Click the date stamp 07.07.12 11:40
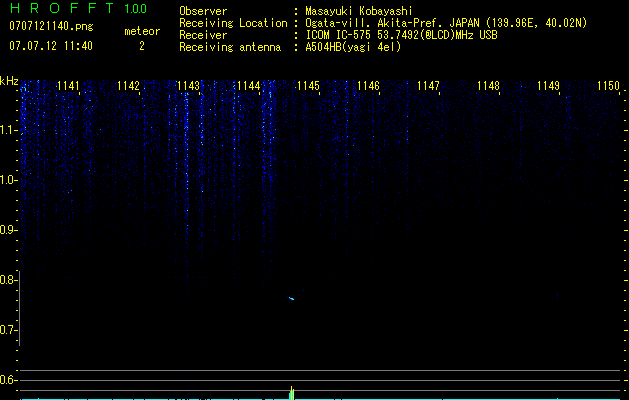The width and height of the screenshot is (629, 400). pyautogui.click(x=51, y=46)
